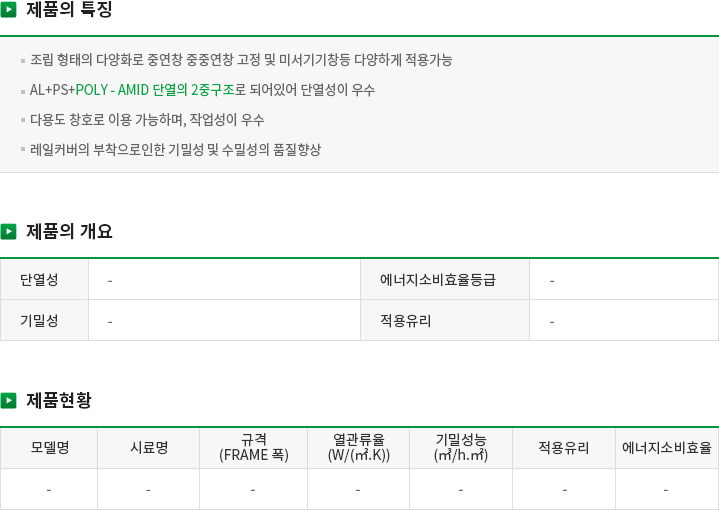Click the 시료명 column header
This screenshot has width=719, height=510.
point(149,447)
